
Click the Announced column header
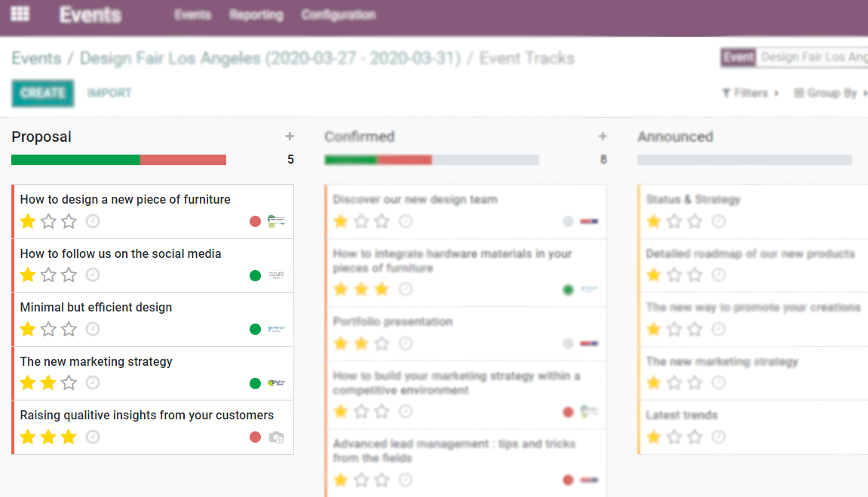tap(676, 137)
